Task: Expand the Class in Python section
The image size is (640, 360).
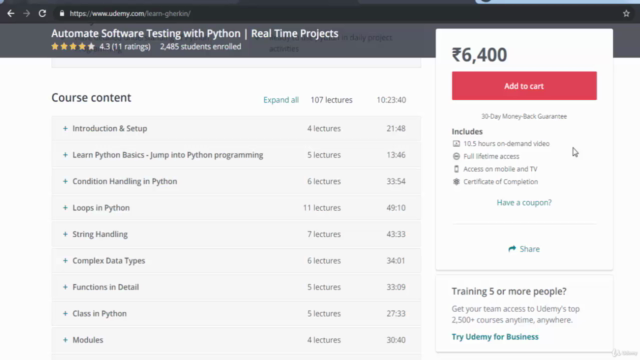Action: (236, 313)
